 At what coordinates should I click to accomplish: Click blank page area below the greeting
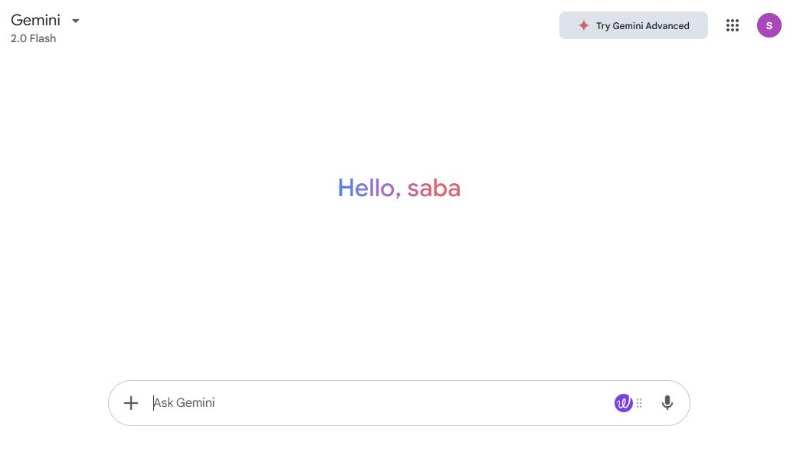point(400,290)
